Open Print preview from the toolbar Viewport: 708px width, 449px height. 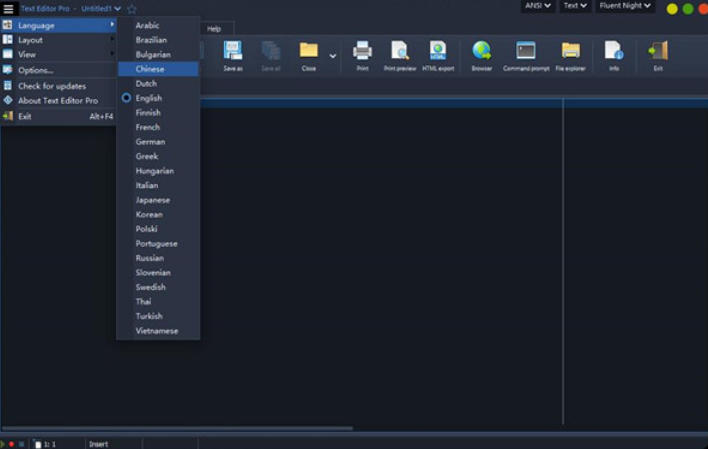click(400, 54)
